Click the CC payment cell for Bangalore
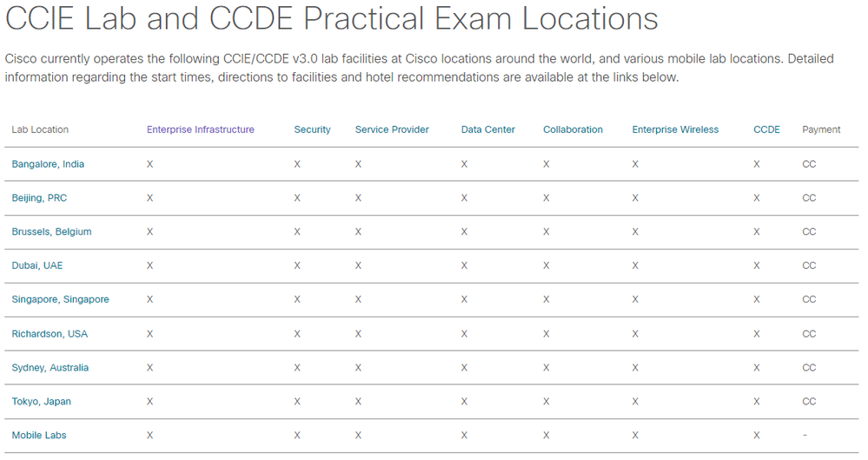868x460 pixels. click(809, 164)
